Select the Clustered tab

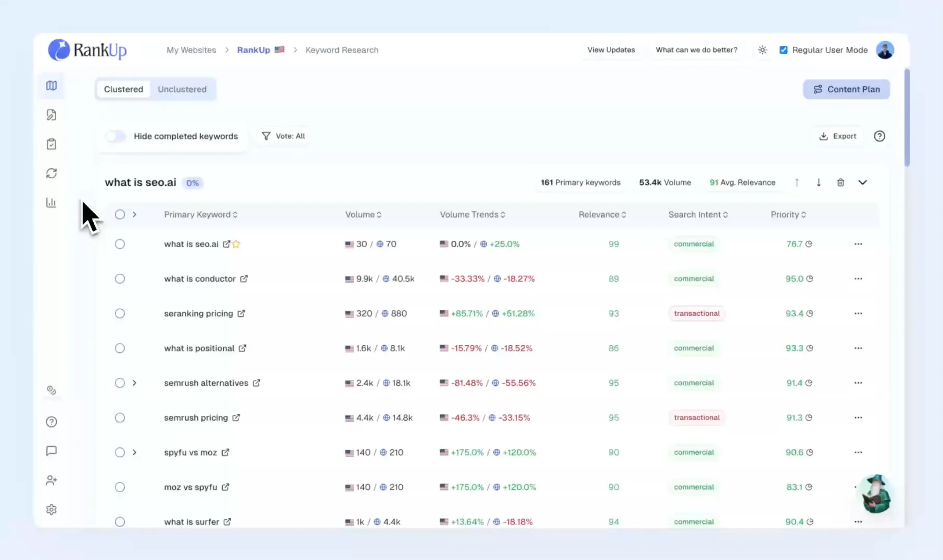click(123, 89)
